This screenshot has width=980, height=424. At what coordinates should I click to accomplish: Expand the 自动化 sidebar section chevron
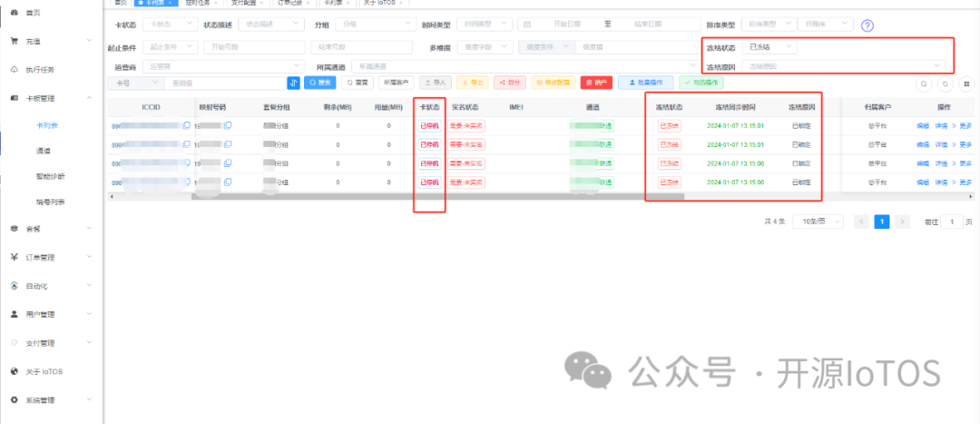pos(89,286)
